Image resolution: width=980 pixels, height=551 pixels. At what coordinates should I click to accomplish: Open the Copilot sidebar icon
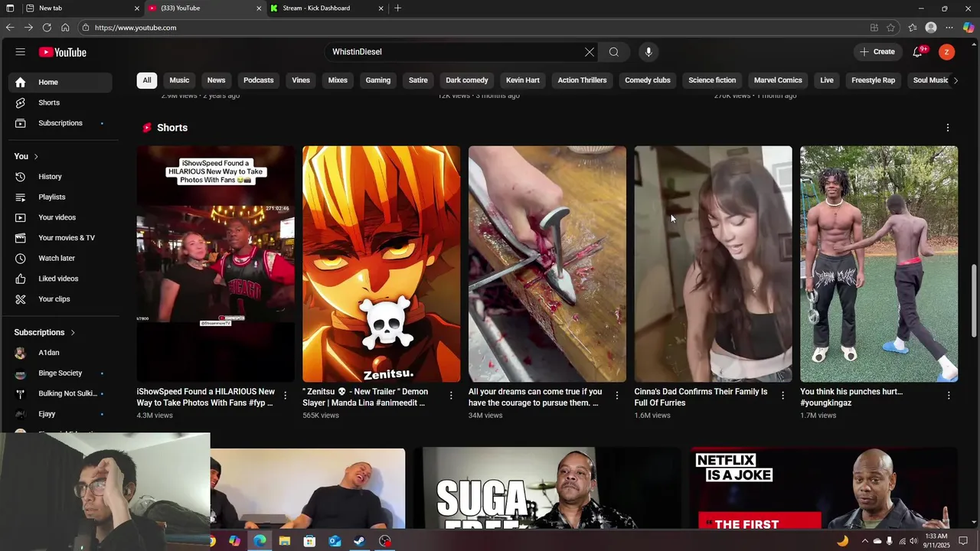point(969,28)
